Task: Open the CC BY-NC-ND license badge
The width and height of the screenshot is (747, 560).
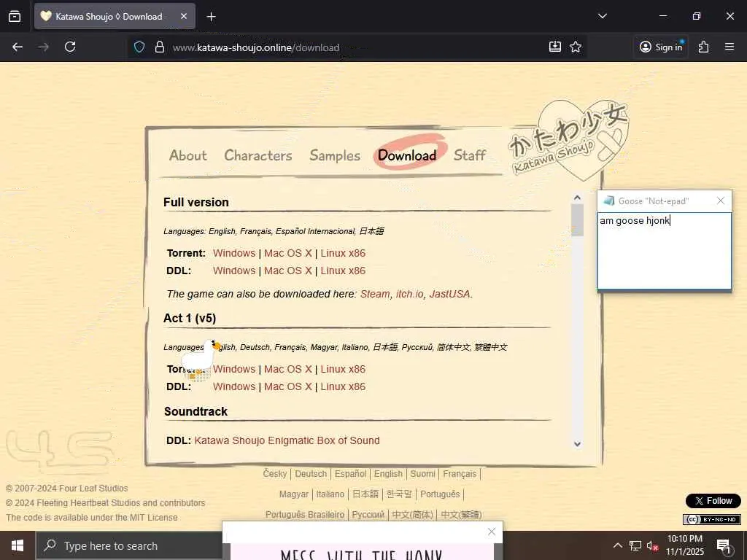Action: pos(712,519)
